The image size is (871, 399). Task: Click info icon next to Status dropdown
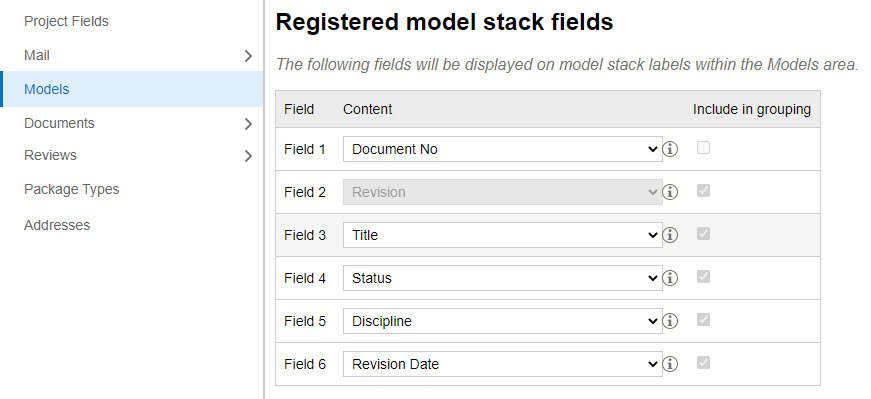point(670,278)
